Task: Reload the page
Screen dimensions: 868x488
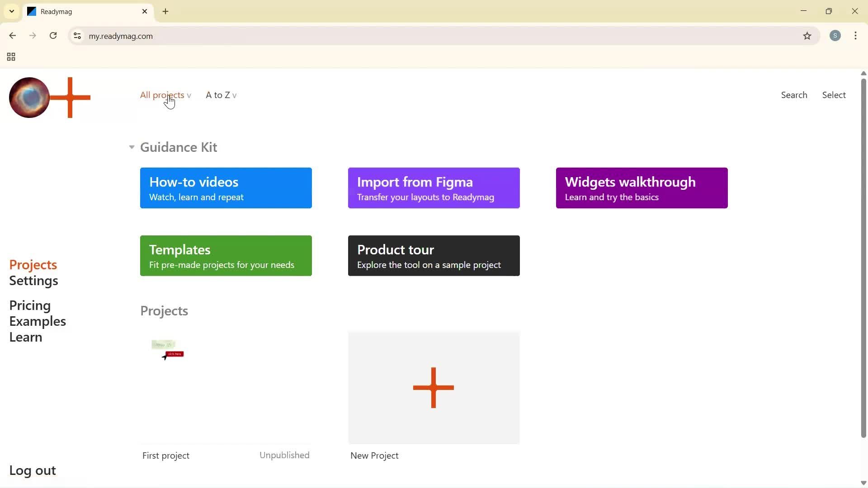Action: pos(53,36)
